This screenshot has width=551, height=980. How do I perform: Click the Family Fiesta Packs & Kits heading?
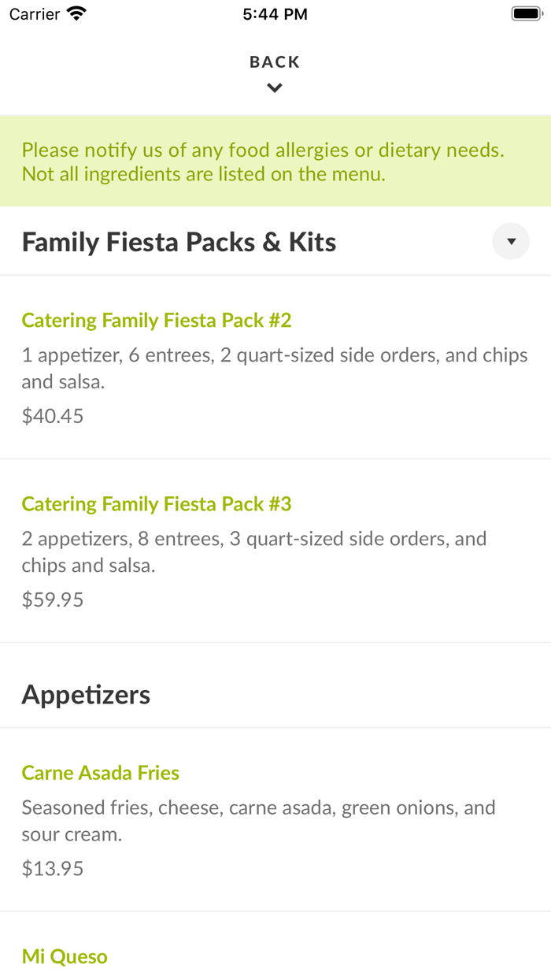click(179, 242)
